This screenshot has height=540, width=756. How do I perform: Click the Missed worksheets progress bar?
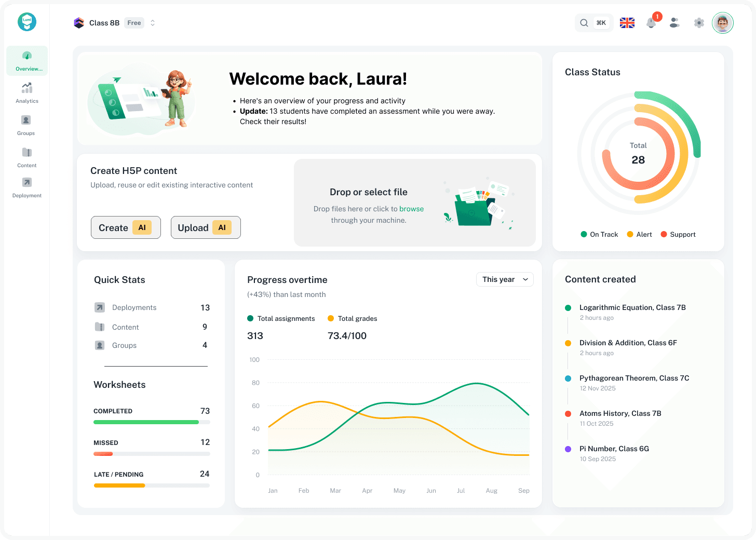[x=152, y=454]
